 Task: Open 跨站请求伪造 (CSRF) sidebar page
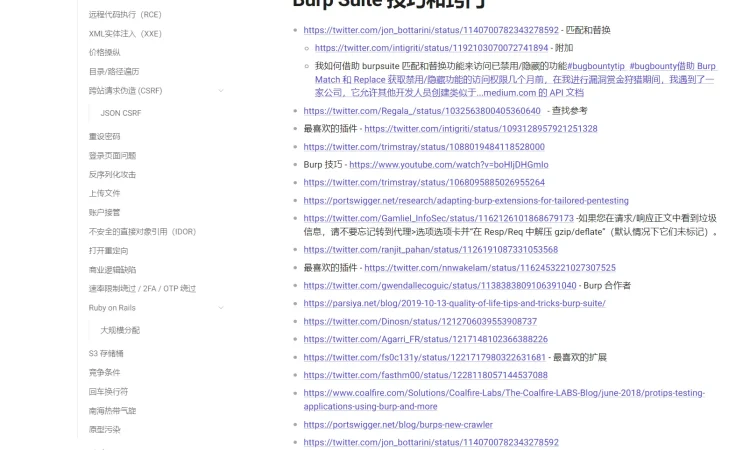pos(125,90)
